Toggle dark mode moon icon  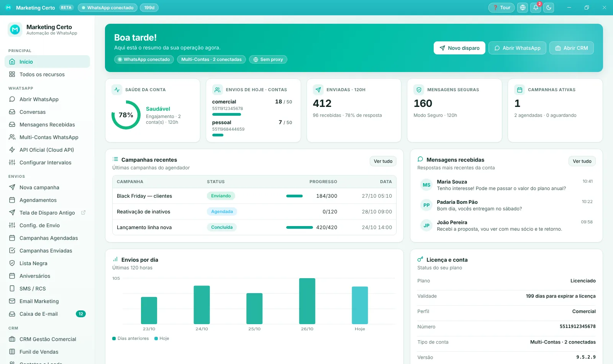pos(549,8)
